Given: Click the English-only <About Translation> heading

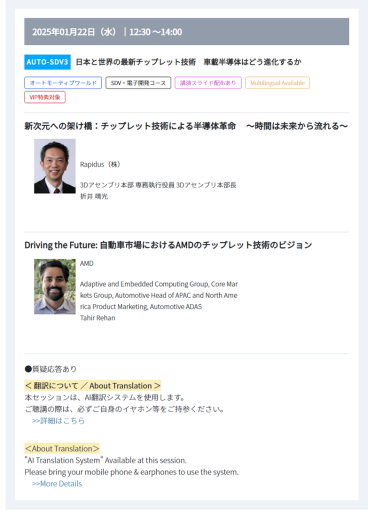Looking at the screenshot, I should coord(62,449).
